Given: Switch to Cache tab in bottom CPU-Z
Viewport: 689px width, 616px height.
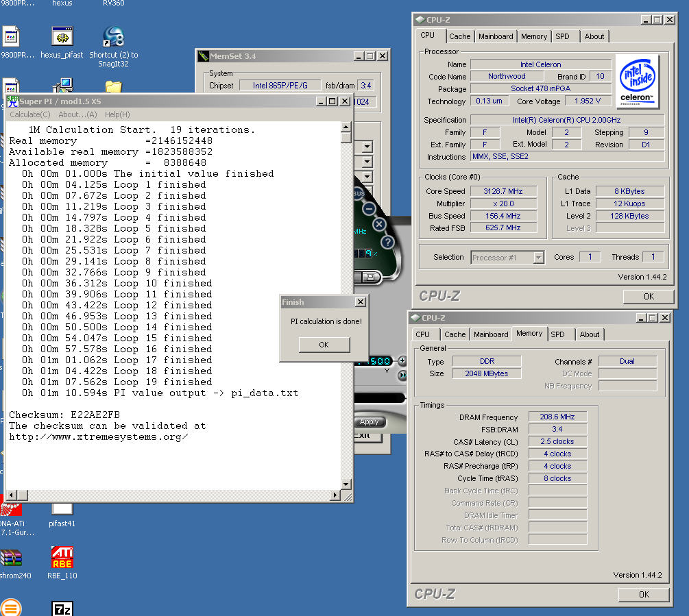Looking at the screenshot, I should (x=455, y=334).
